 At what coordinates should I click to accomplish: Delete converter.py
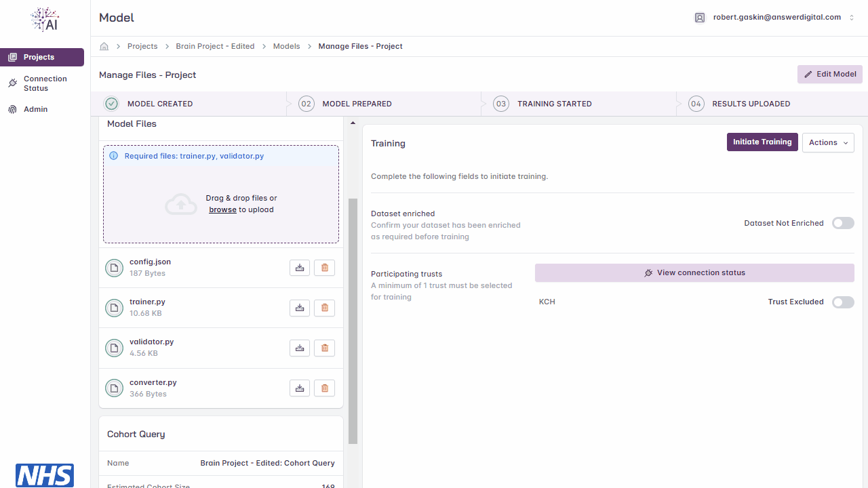coord(324,388)
